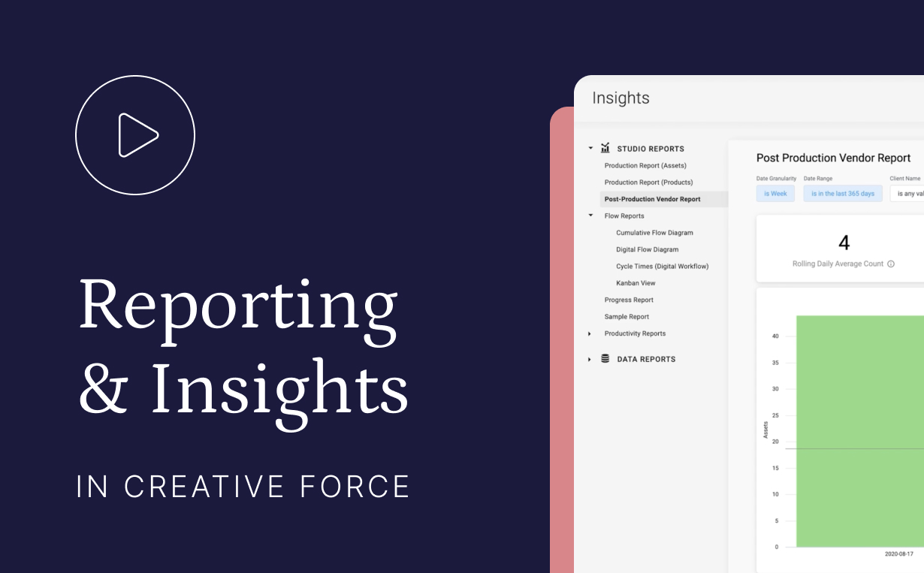
Task: Open the info tooltip beside Rolling Daily Average Count
Action: (x=891, y=264)
